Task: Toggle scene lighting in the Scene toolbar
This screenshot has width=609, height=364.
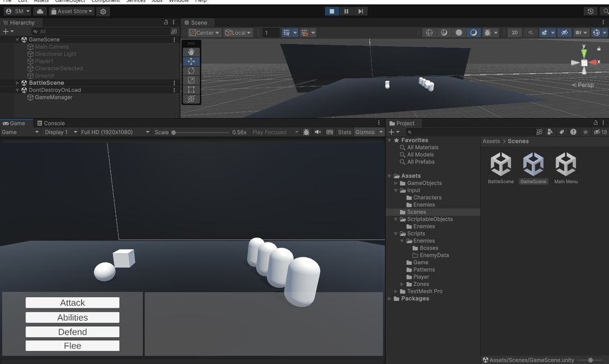Action: coord(530,33)
